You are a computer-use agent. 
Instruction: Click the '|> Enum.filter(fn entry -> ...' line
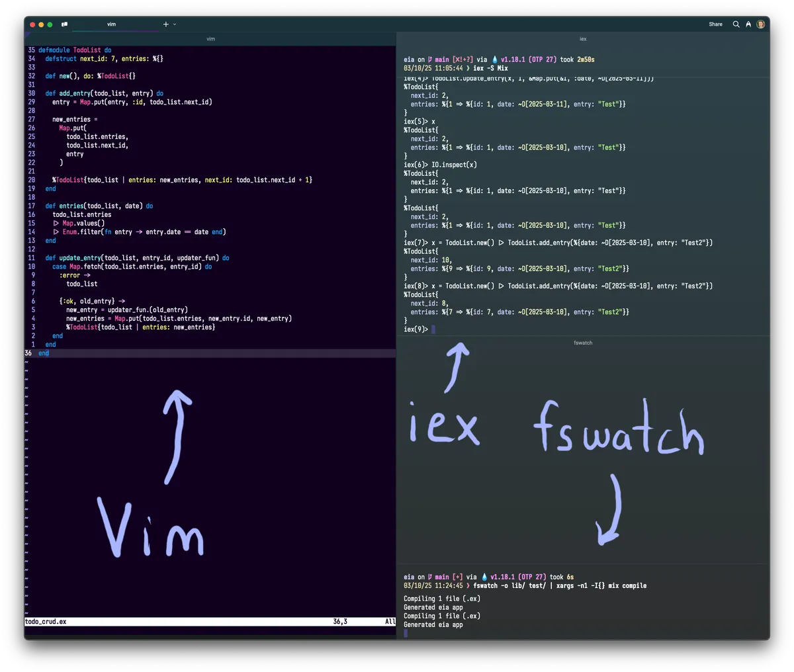tap(140, 232)
